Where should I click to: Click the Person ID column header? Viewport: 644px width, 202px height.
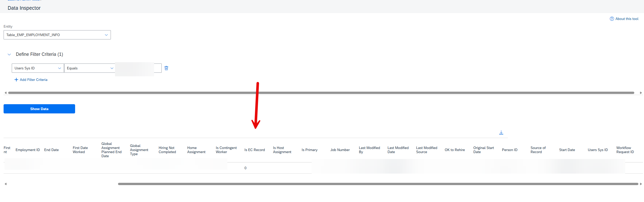tap(510, 150)
